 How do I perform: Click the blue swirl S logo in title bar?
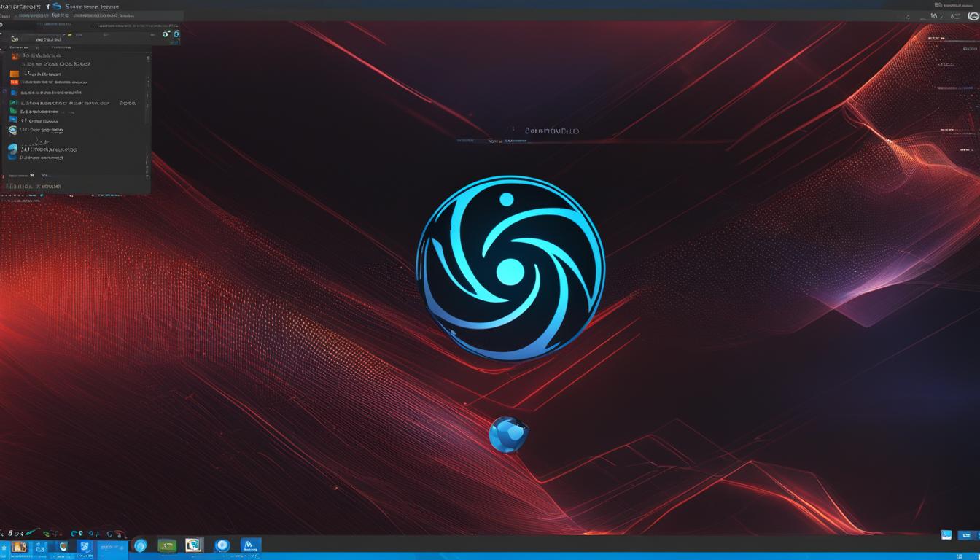(x=56, y=7)
